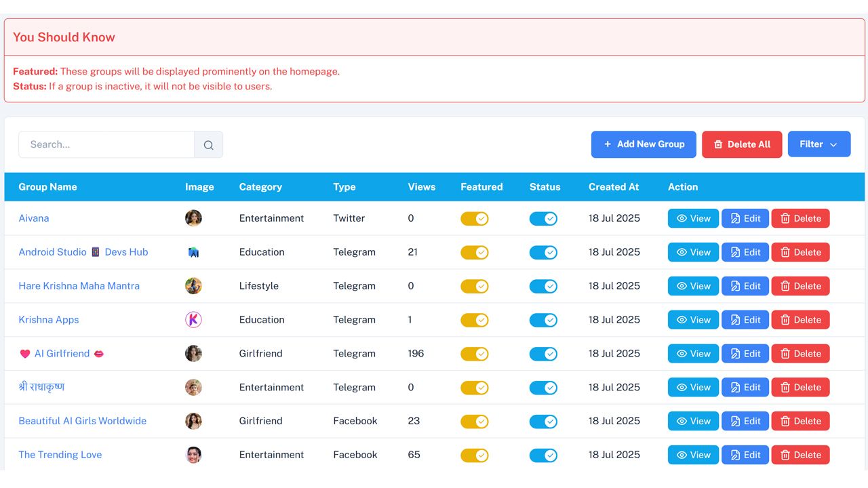Focus the Search input field
The image size is (868, 488).
coord(106,144)
